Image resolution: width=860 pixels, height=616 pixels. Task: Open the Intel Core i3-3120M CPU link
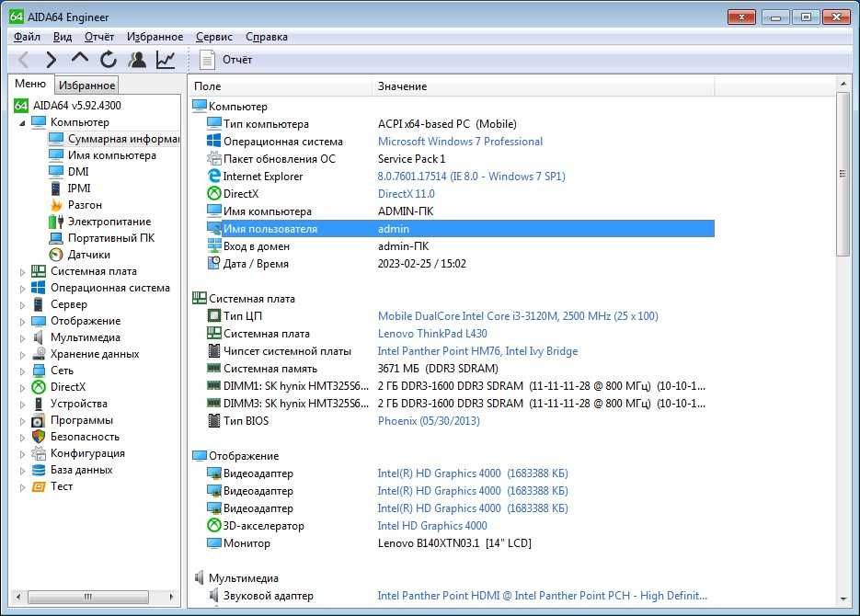coord(518,316)
